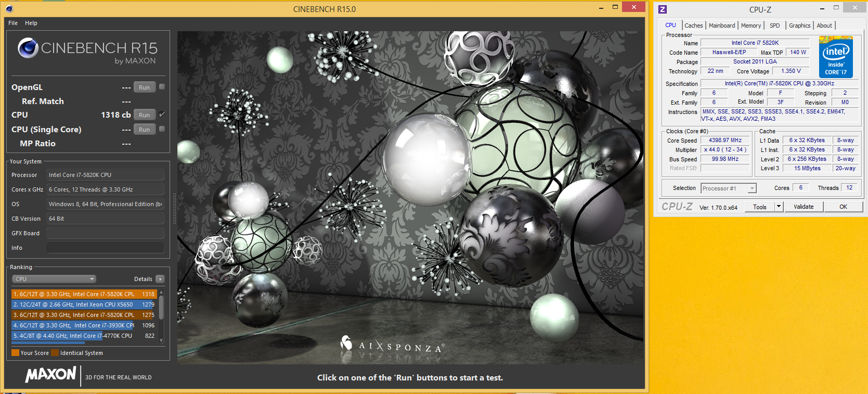
Task: Open the Ranking CPU dropdown
Action: (x=54, y=279)
